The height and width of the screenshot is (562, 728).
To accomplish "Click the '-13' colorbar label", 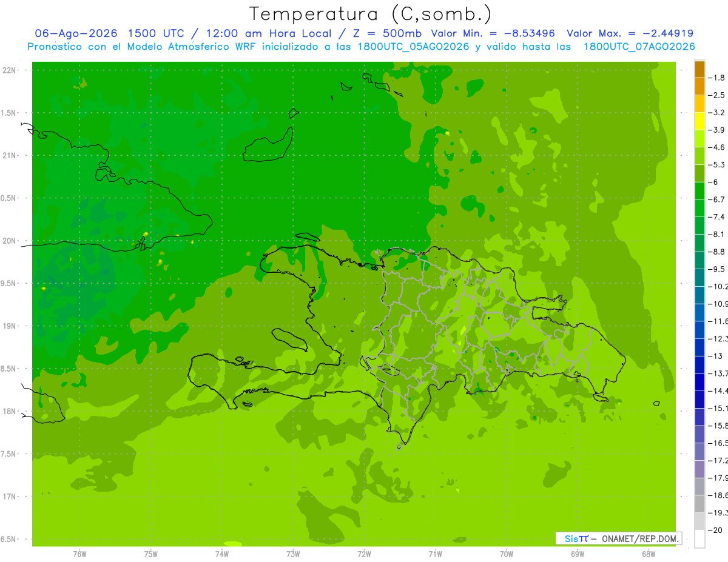I will tap(715, 356).
